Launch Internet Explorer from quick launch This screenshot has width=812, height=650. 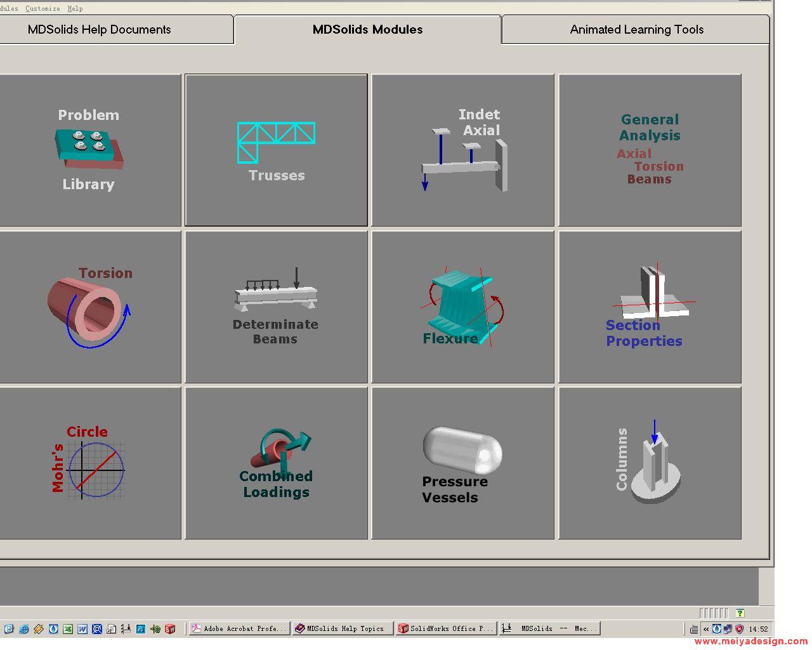click(x=24, y=629)
